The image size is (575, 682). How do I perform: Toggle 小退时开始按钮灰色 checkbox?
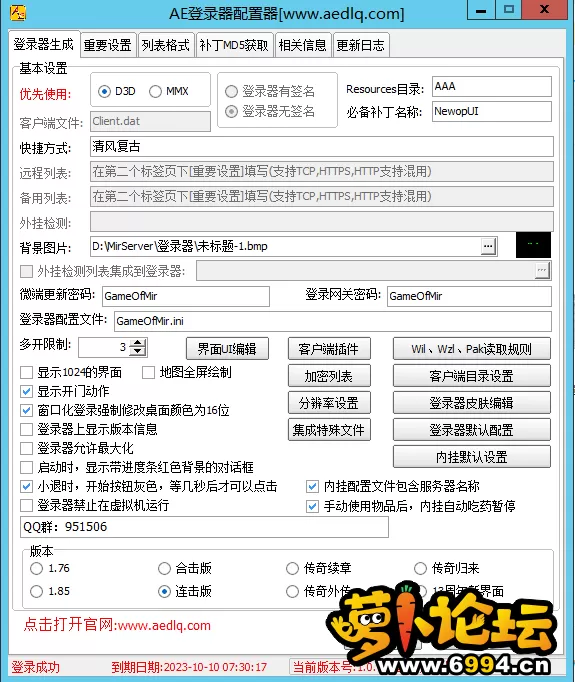pyautogui.click(x=27, y=486)
